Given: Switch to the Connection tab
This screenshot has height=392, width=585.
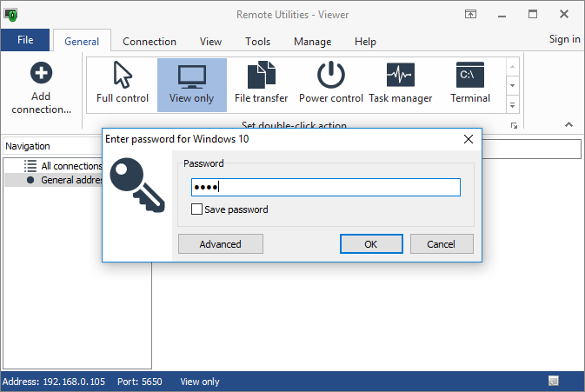Looking at the screenshot, I should pyautogui.click(x=150, y=42).
